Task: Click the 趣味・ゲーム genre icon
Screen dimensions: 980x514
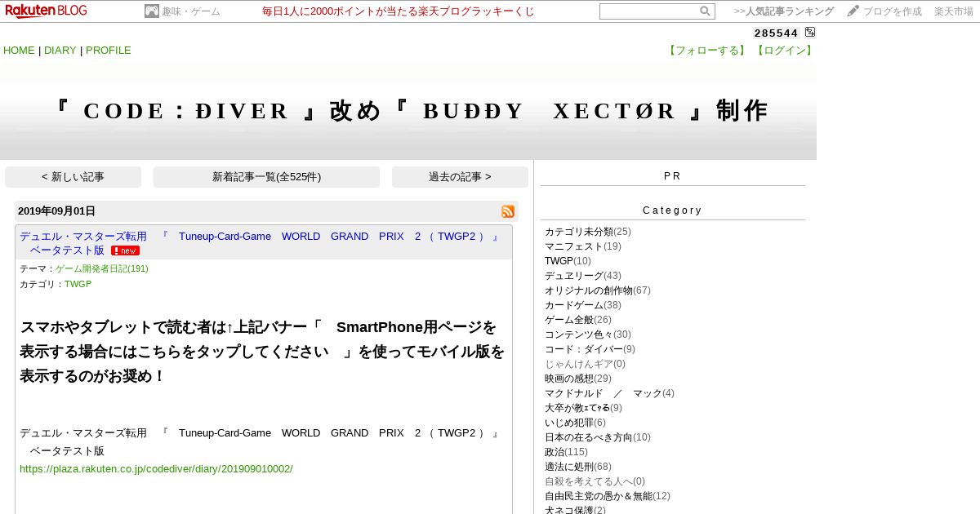Action: click(x=152, y=11)
